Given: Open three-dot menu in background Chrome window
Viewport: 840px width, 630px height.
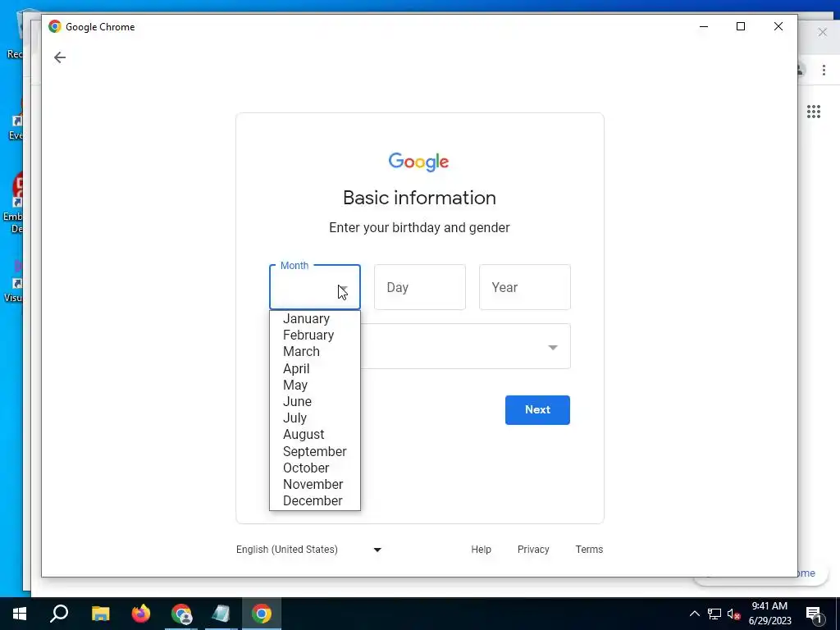Looking at the screenshot, I should (x=824, y=71).
